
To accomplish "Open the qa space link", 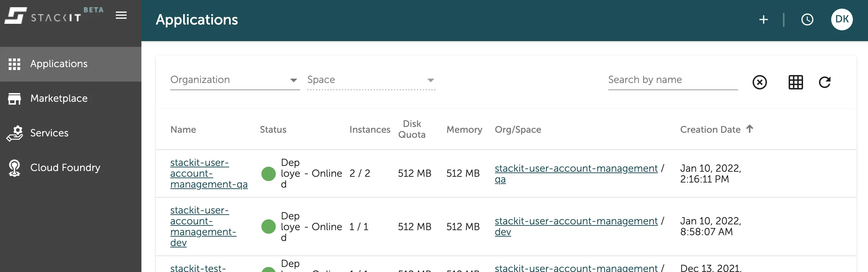I will [x=500, y=179].
